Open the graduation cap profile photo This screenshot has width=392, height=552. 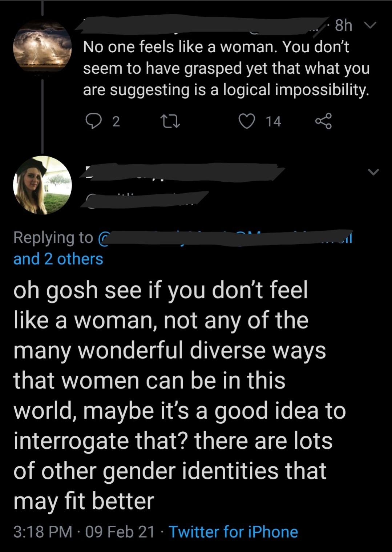43,185
